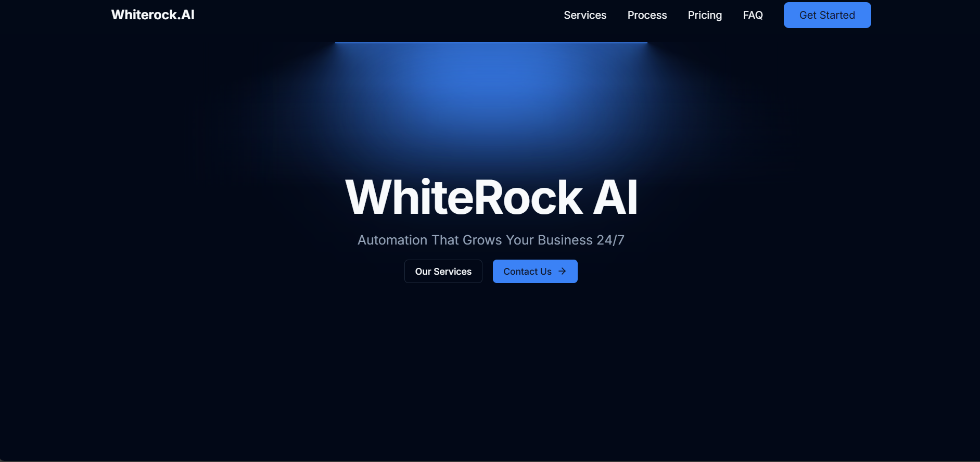The height and width of the screenshot is (462, 980).
Task: Click the 'Automation That Grows Your Business 24/7' tagline
Action: [x=491, y=240]
